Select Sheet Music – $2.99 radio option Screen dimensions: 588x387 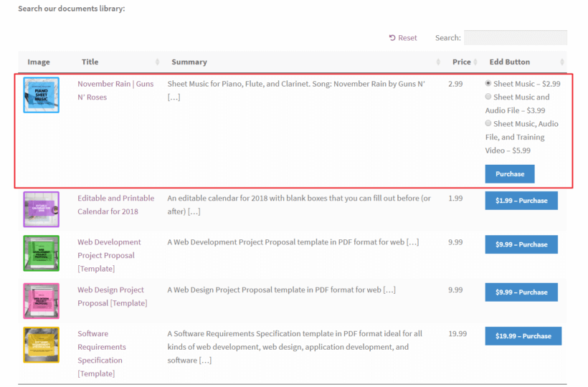pyautogui.click(x=488, y=83)
